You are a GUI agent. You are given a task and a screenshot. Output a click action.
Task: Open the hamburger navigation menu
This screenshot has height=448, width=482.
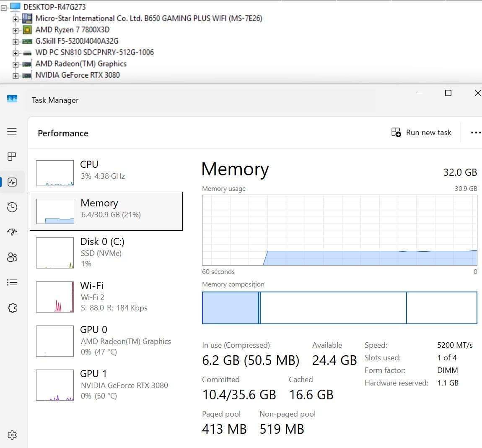12,131
